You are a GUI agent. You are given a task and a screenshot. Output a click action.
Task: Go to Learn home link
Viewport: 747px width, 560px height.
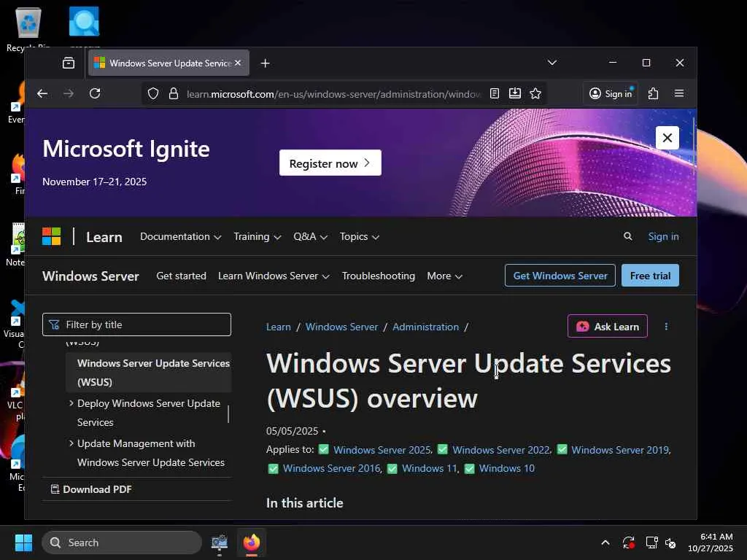click(x=104, y=237)
